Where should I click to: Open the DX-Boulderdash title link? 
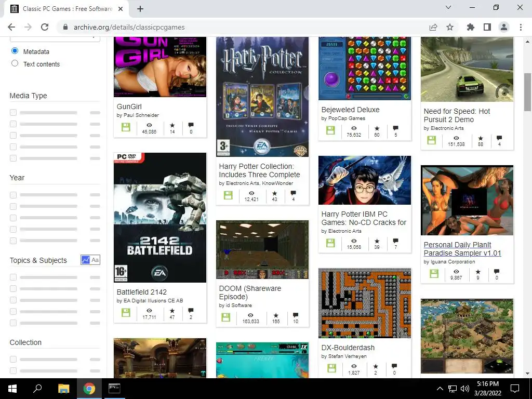point(348,348)
